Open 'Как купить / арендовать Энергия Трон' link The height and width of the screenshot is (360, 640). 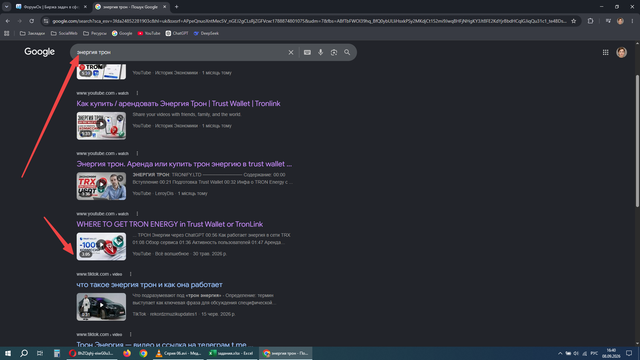[x=178, y=104]
